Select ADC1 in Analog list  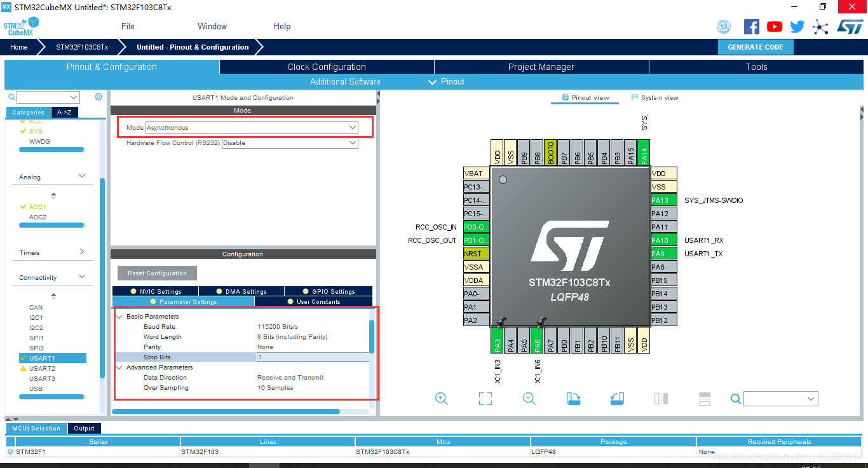pyautogui.click(x=37, y=207)
